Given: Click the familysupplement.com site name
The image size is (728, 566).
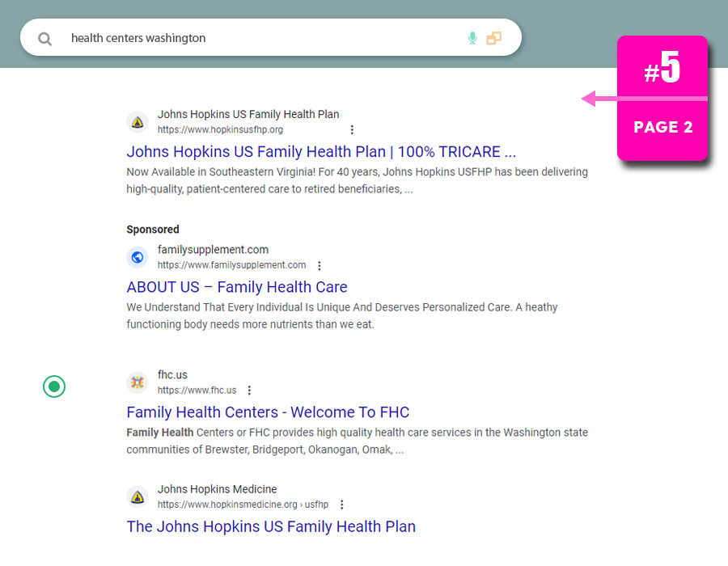Looking at the screenshot, I should tap(213, 250).
